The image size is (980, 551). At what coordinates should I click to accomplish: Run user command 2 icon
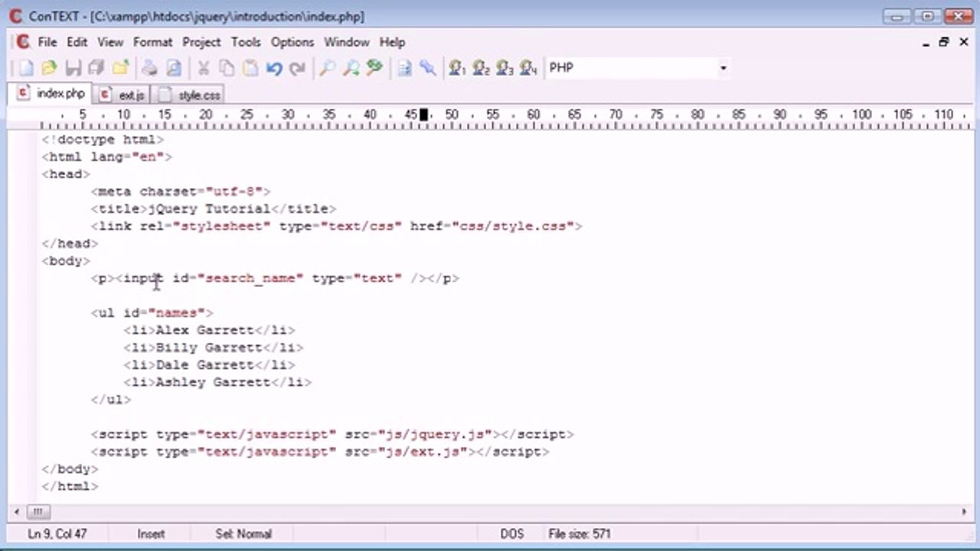coord(481,68)
